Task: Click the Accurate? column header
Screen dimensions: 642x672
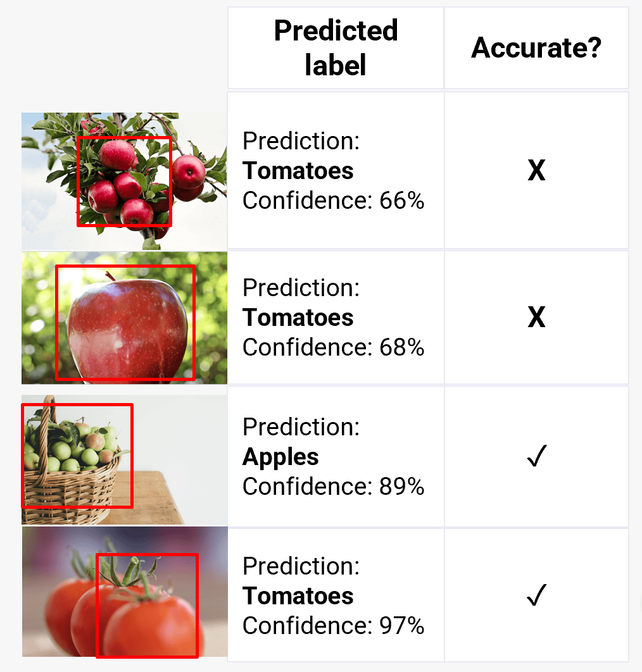Action: tap(536, 47)
